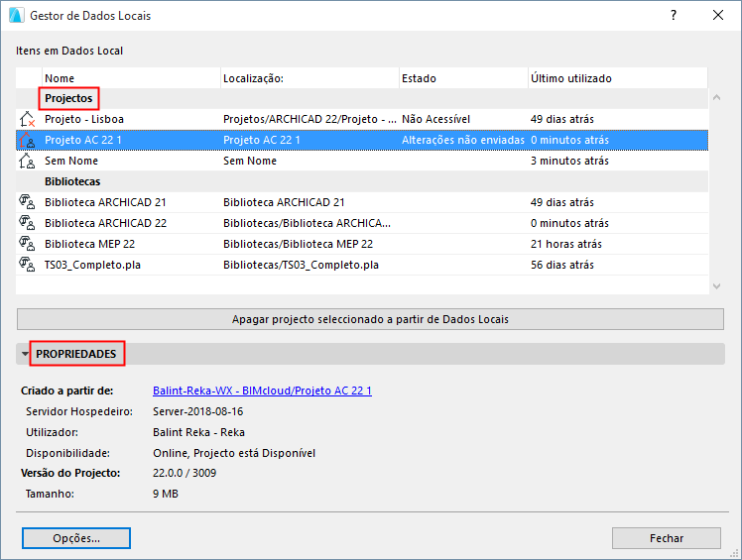Select the Projeto - Lisboa row name
The image size is (742, 560).
(x=84, y=119)
